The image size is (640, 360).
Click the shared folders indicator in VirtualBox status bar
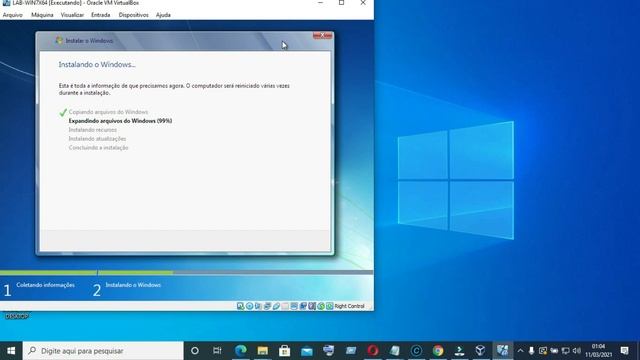click(285, 306)
